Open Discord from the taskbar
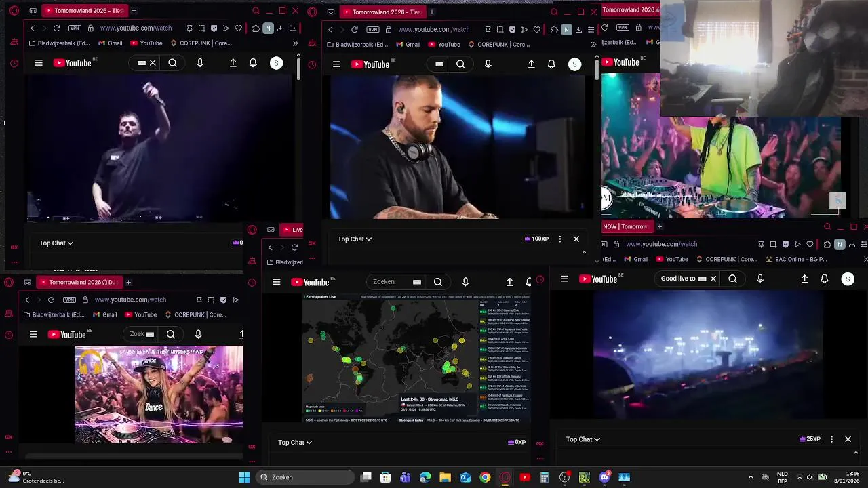The width and height of the screenshot is (868, 488). click(x=604, y=477)
